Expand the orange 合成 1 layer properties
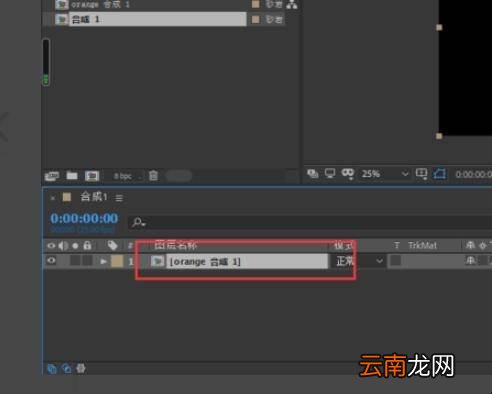 (x=103, y=261)
